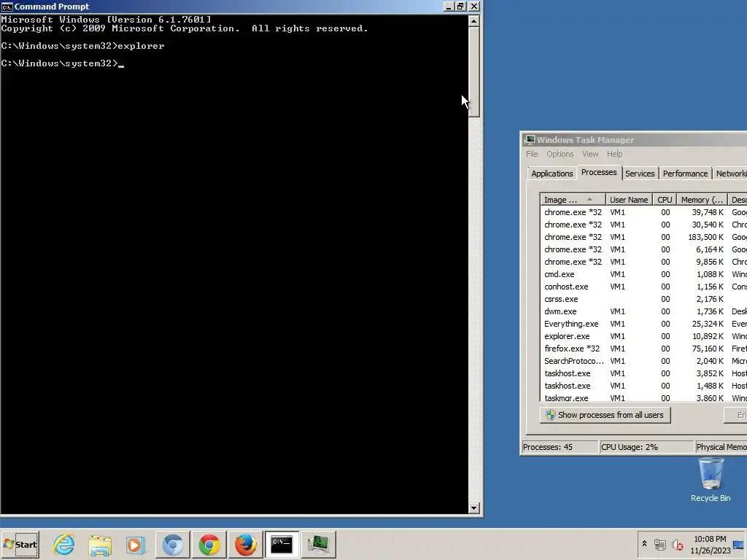The height and width of the screenshot is (560, 747).
Task: Open Task Manager Options menu
Action: 560,154
